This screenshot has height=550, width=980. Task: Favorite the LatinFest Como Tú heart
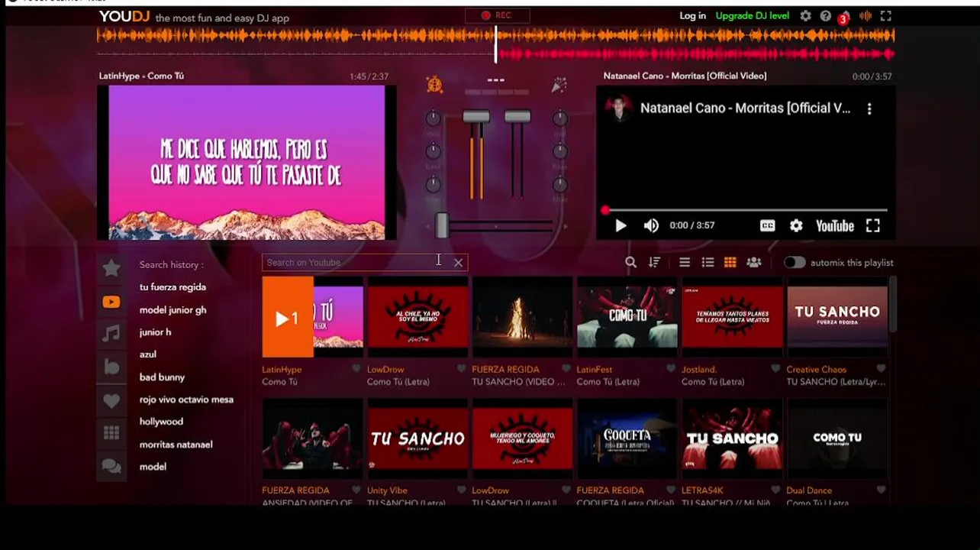(x=671, y=369)
